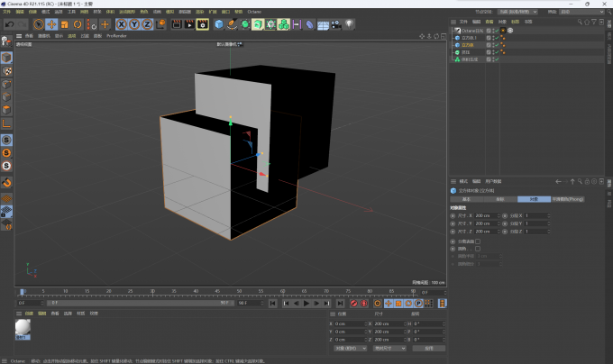Render to Picture Viewer icon
Image resolution: width=613 pixels, height=364 pixels.
pos(189,24)
